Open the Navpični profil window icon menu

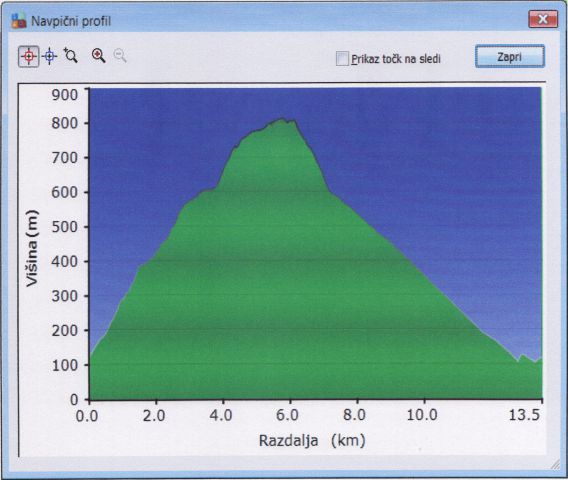(x=19, y=21)
